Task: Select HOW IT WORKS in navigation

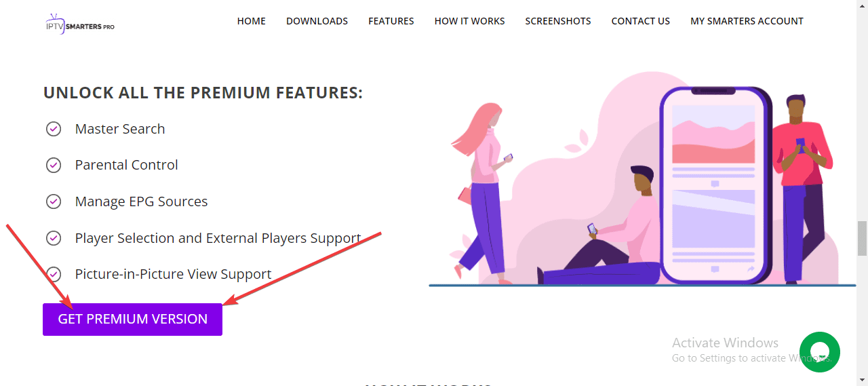Action: pyautogui.click(x=469, y=21)
